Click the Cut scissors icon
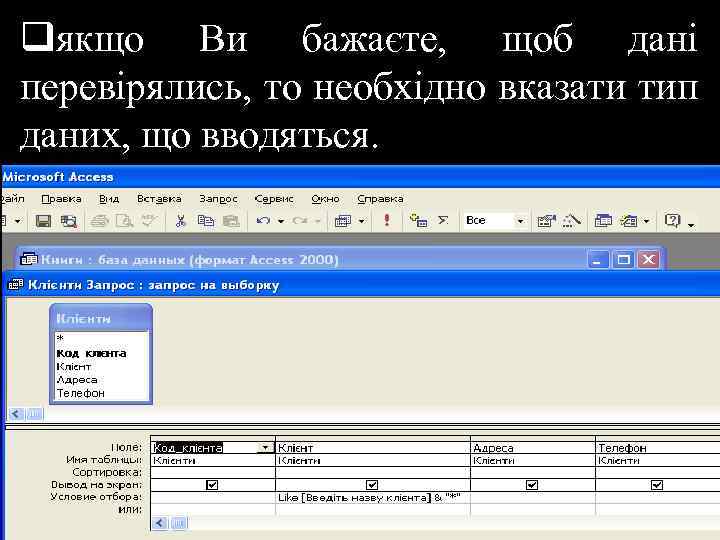 (180, 221)
